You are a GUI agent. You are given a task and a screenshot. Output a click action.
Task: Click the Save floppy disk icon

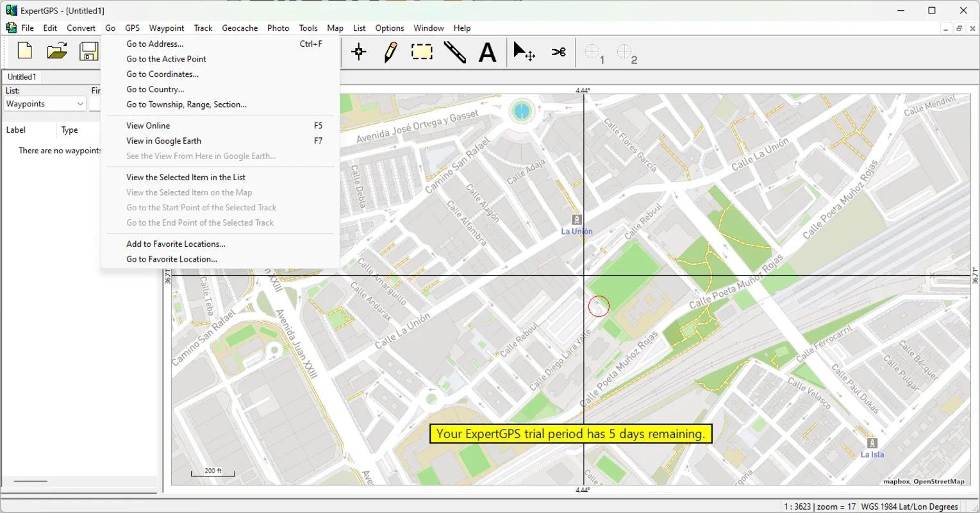tap(89, 51)
